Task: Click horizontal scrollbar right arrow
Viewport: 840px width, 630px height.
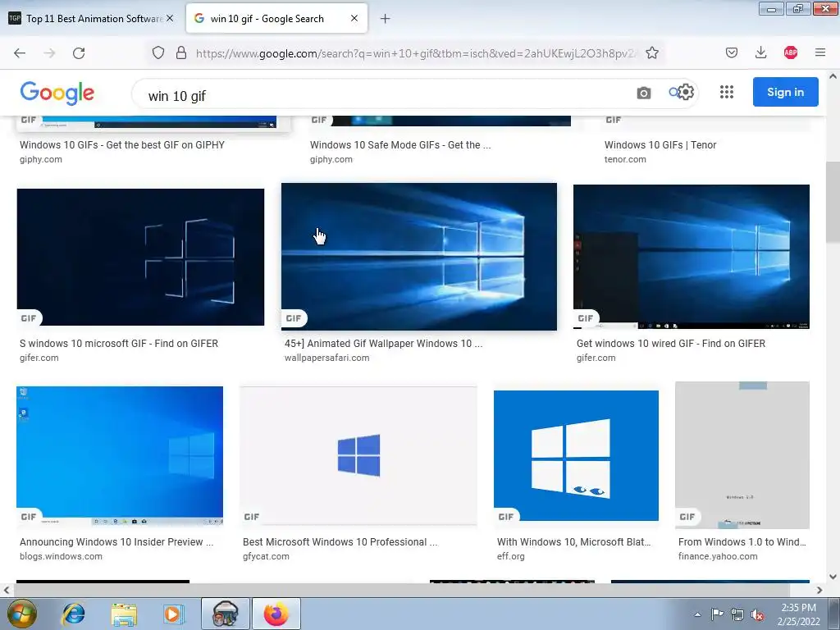Action: [x=819, y=590]
